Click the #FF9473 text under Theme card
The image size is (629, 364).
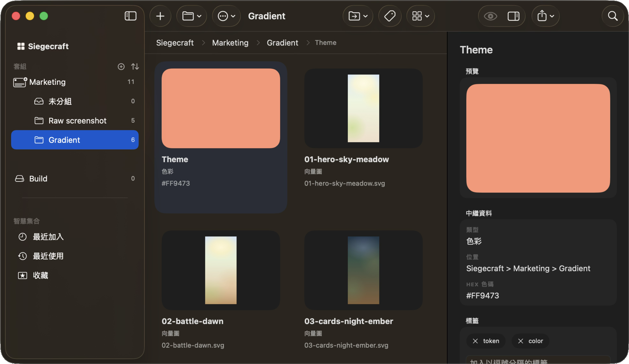click(176, 184)
